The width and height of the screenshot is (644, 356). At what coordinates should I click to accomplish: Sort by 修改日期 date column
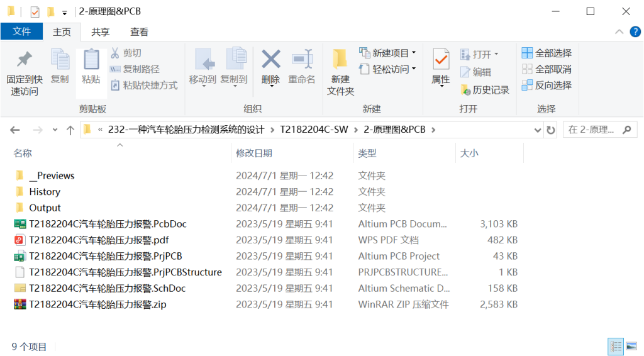click(254, 153)
